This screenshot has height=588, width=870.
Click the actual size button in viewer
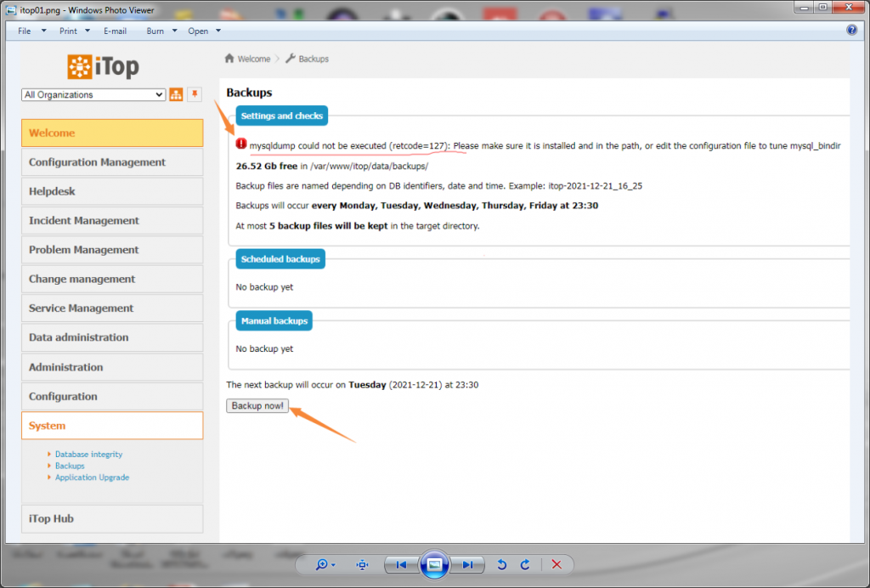coord(362,565)
